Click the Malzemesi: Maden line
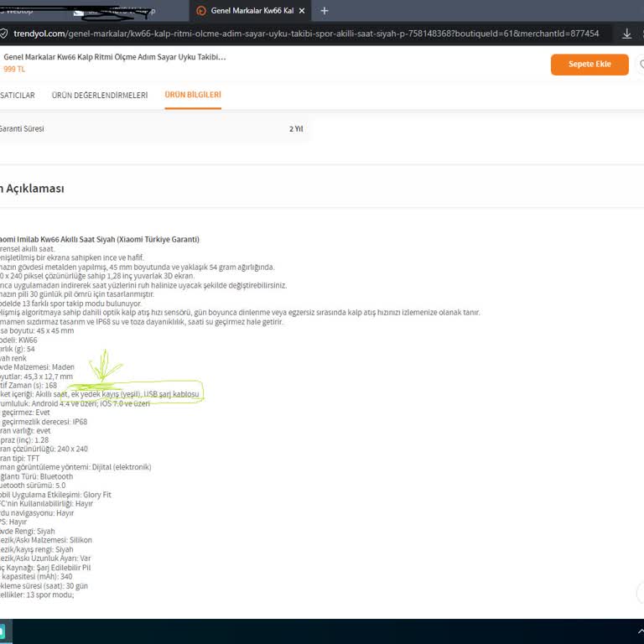The height and width of the screenshot is (644, 644). point(37,367)
